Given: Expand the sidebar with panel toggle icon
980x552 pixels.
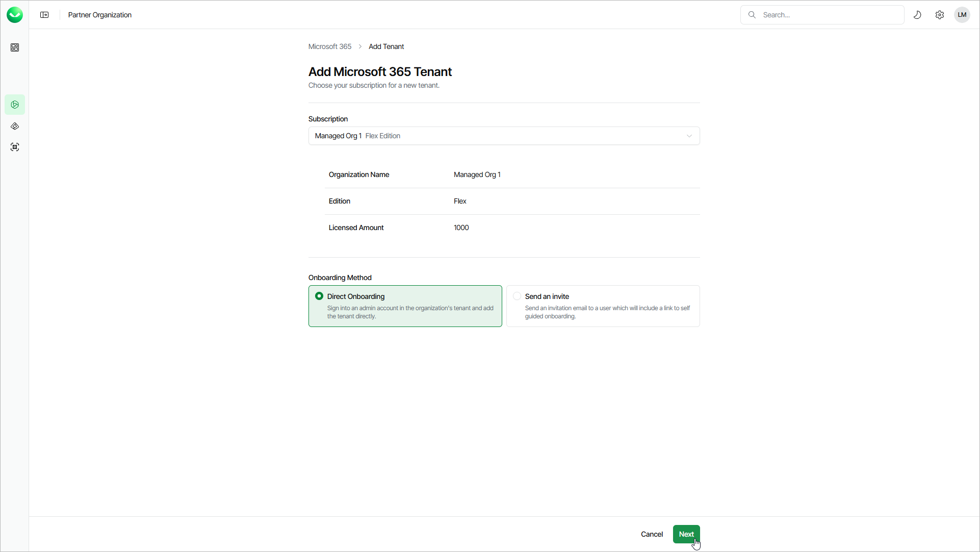Looking at the screenshot, I should click(x=44, y=15).
